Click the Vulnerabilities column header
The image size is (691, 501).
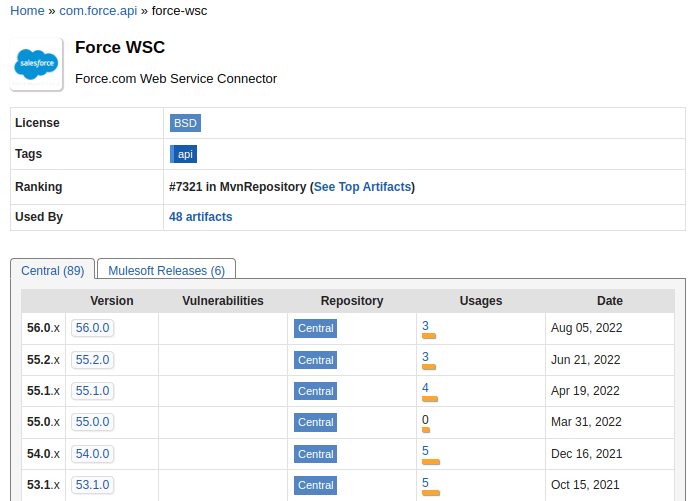pos(223,301)
